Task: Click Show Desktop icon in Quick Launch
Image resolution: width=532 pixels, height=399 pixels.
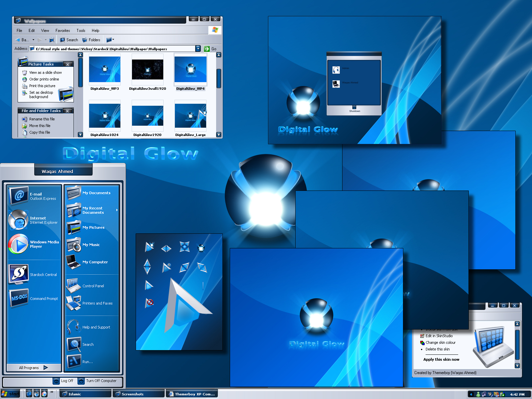Action: (29, 394)
